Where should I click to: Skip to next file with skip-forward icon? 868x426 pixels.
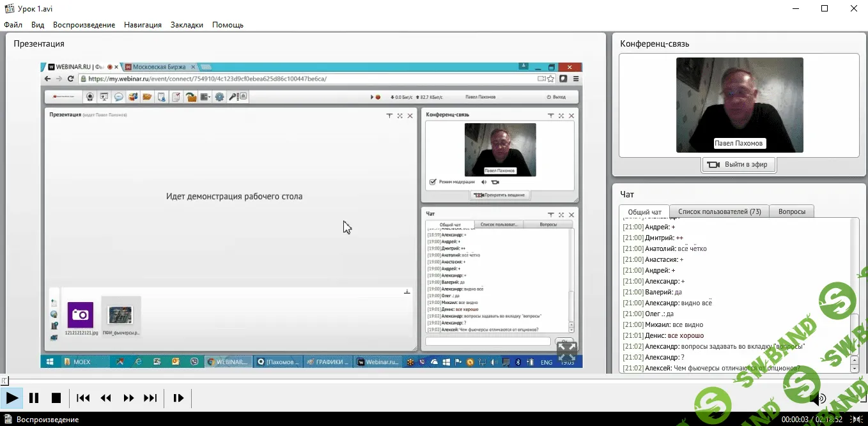(x=150, y=398)
